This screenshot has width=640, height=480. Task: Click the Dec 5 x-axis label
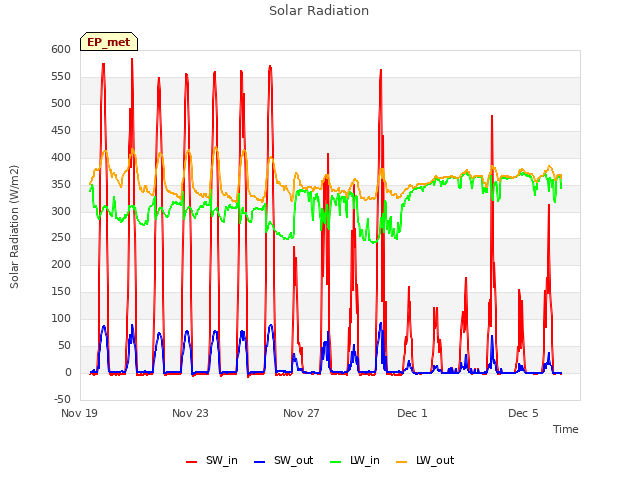click(x=523, y=413)
